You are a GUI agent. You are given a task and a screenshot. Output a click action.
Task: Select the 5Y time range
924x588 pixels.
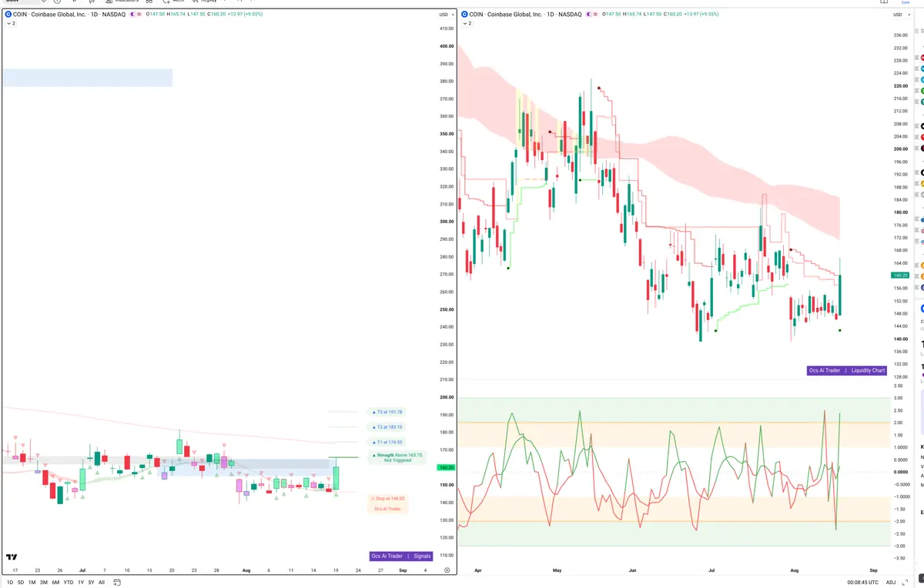91,583
